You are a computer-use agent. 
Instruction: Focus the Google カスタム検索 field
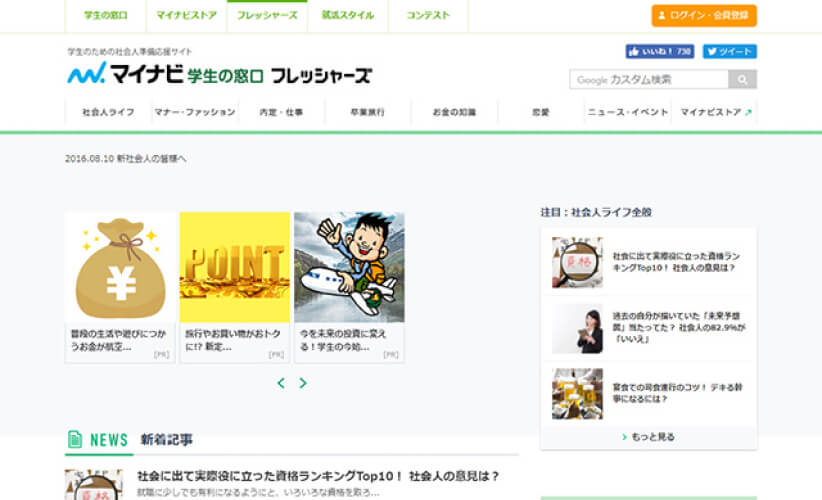[x=649, y=80]
